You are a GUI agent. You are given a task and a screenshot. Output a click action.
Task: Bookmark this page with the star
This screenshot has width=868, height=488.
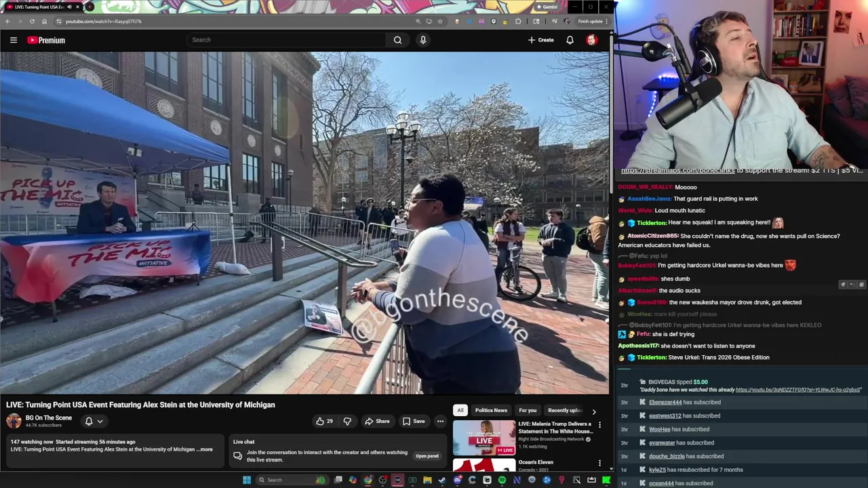(440, 21)
